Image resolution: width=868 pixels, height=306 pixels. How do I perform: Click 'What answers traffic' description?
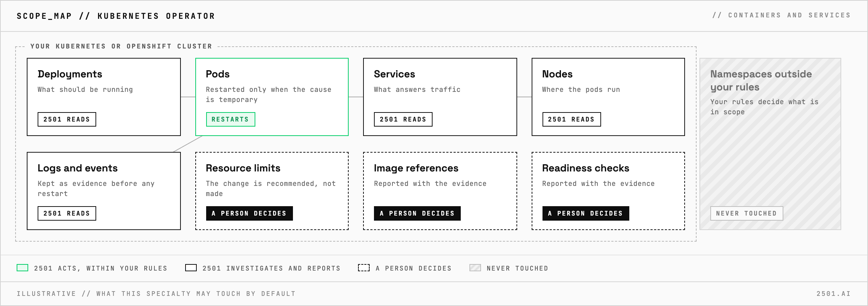tap(417, 89)
